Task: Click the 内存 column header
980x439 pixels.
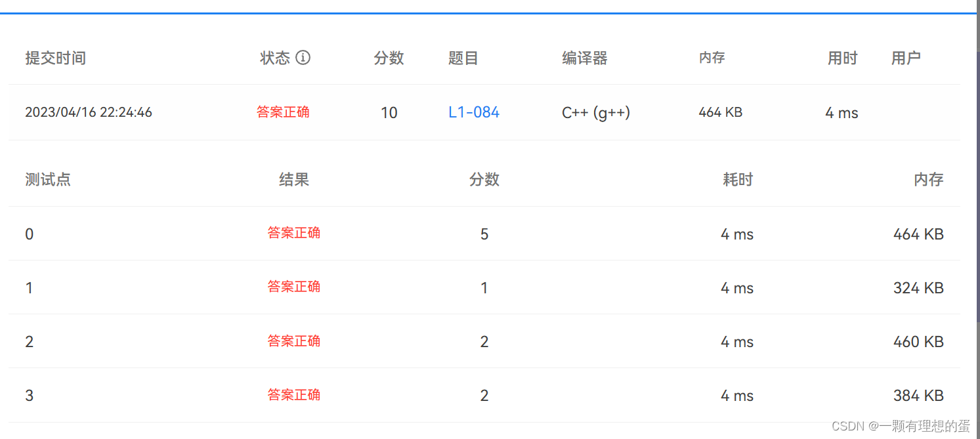Action: tap(712, 58)
